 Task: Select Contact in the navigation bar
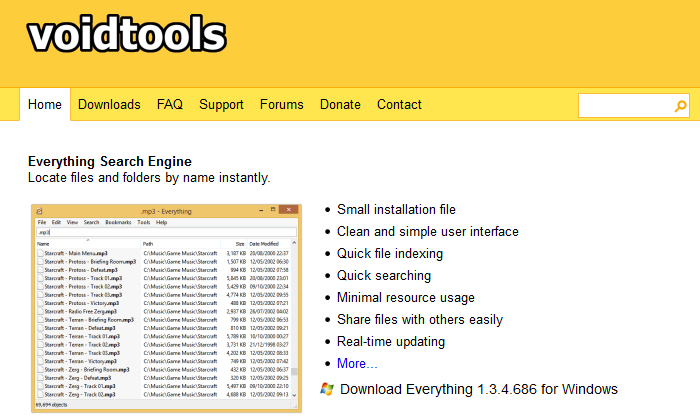point(399,105)
